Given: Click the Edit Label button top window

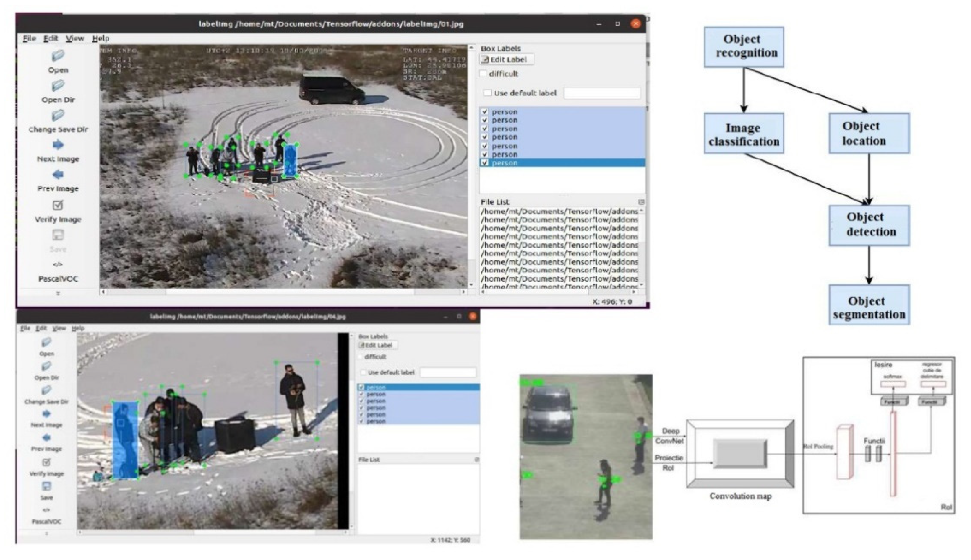Looking at the screenshot, I should click(507, 60).
